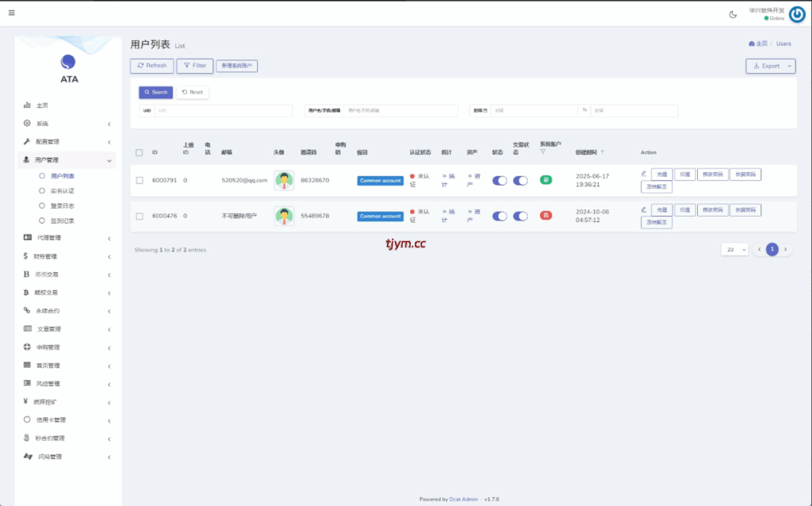Check the select-all checkbox in table header
The width and height of the screenshot is (812, 506).
click(x=140, y=152)
